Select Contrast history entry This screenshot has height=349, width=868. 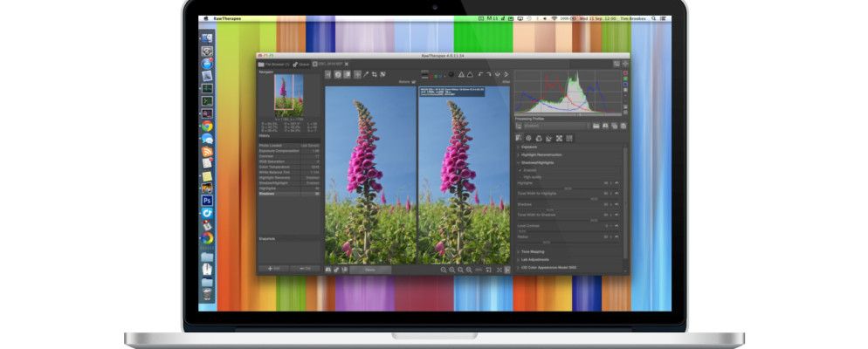click(x=289, y=156)
